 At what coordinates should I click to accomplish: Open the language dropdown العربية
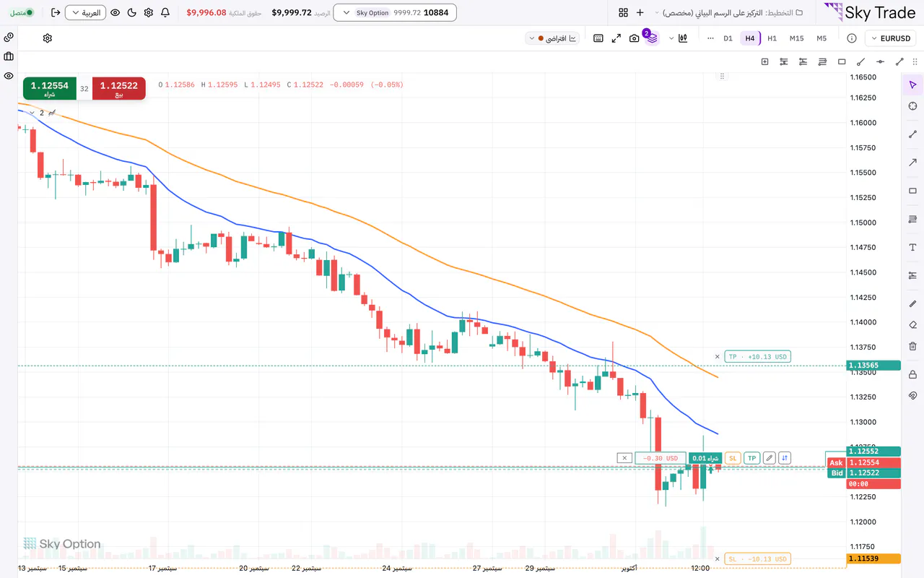coord(85,13)
